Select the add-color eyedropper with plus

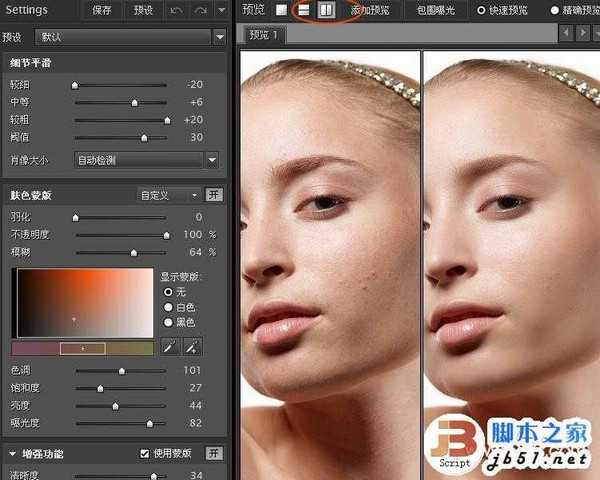(192, 347)
